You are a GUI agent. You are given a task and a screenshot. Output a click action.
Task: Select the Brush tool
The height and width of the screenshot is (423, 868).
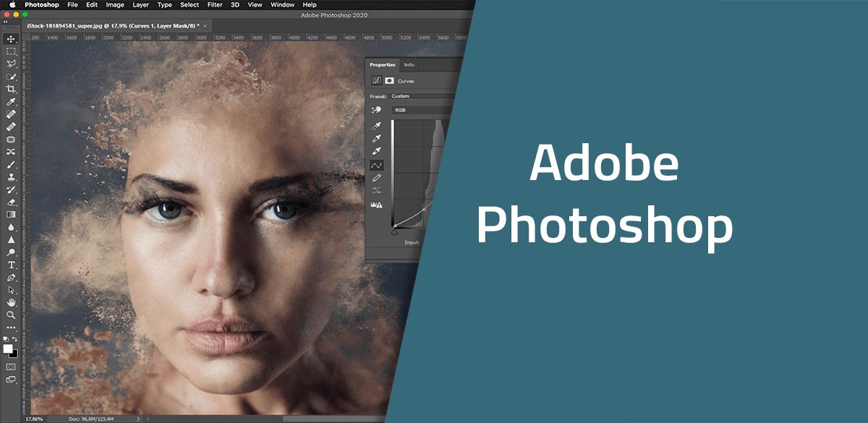[x=11, y=165]
